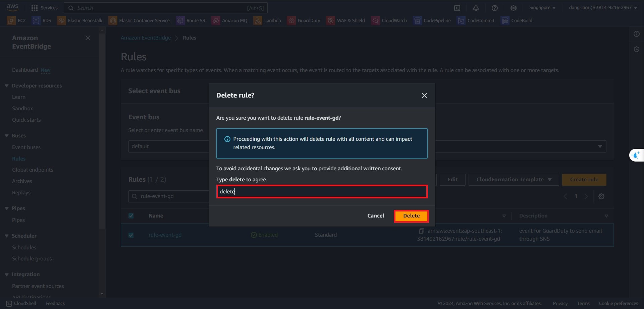This screenshot has width=644, height=309.
Task: Open Event buses in the sidebar
Action: tap(26, 147)
